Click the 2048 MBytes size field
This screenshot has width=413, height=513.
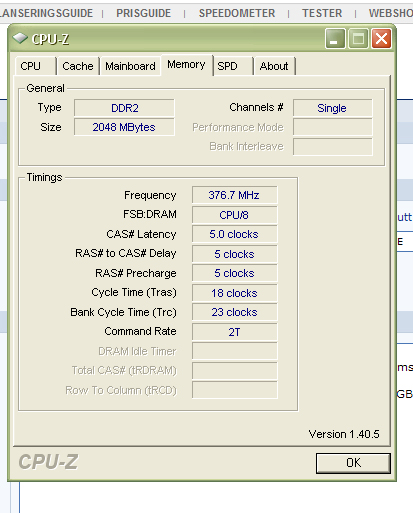pos(124,127)
